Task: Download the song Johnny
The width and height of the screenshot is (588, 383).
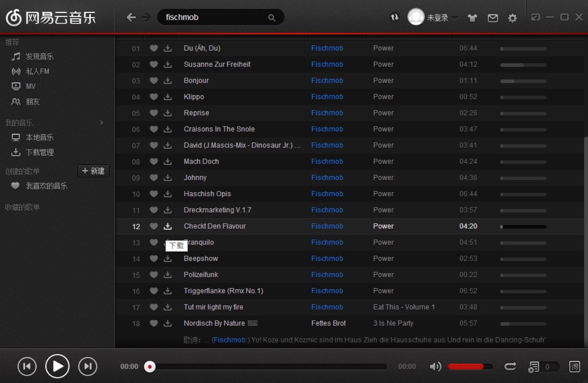Action: point(168,177)
